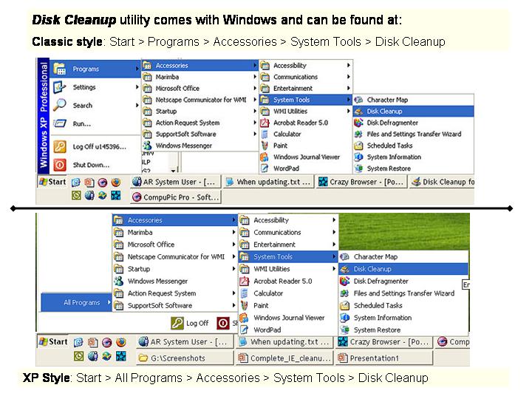Click the Programs folder icon in Classic start menu
This screenshot has width=532, height=399.
pyautogui.click(x=59, y=69)
